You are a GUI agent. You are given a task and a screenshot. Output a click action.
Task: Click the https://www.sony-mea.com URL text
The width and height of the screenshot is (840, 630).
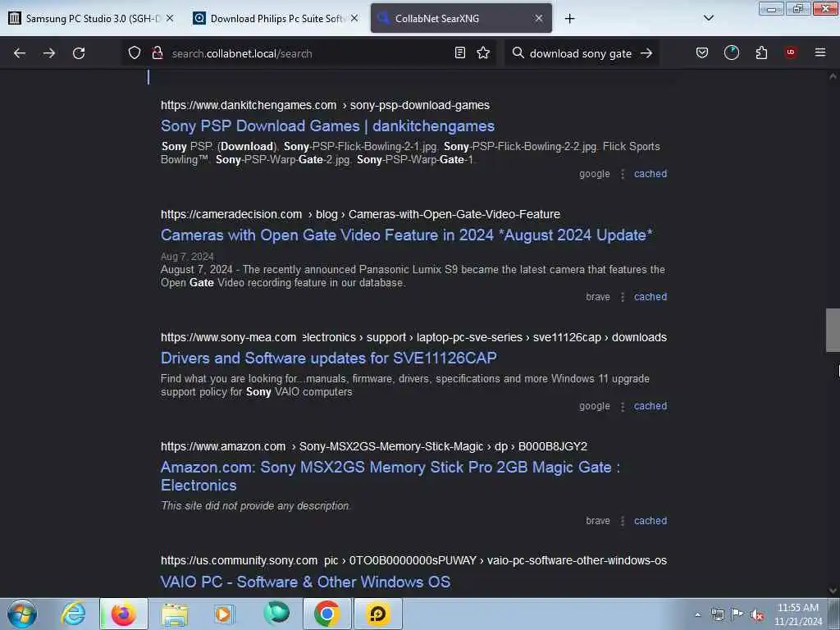228,337
